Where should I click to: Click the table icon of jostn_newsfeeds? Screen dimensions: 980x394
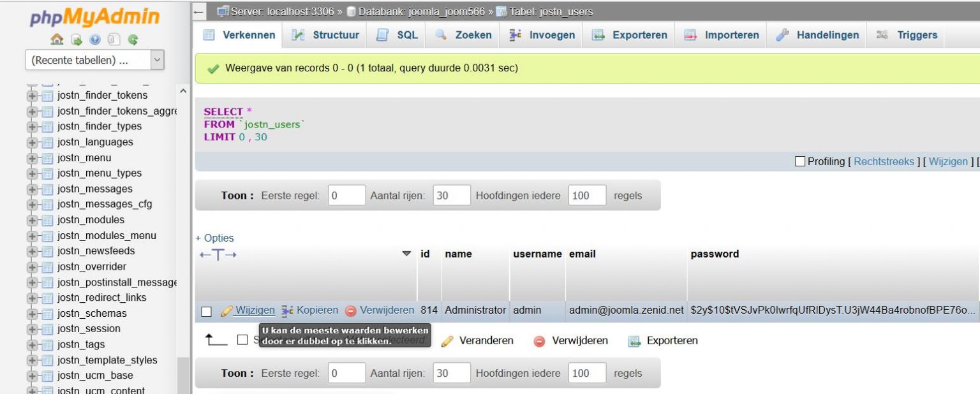(47, 251)
